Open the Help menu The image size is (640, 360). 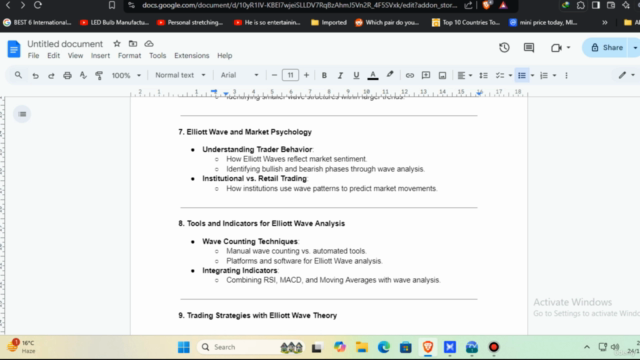224,56
